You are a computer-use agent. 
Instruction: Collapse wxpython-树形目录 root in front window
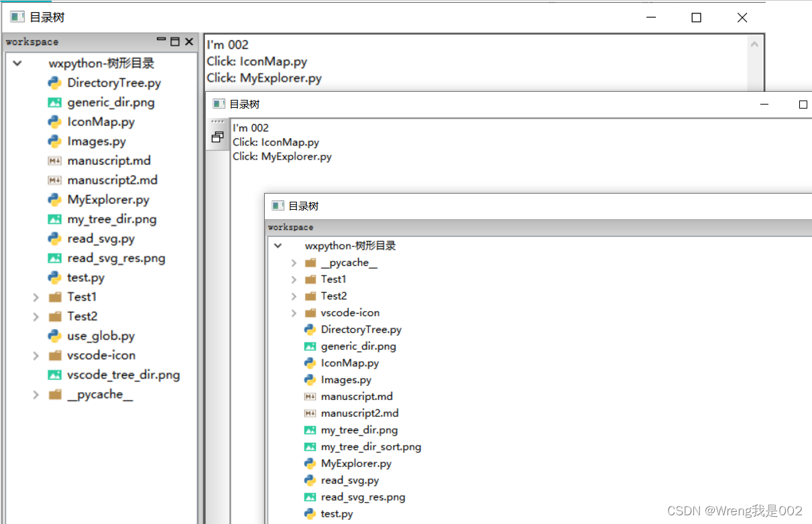[x=278, y=246]
